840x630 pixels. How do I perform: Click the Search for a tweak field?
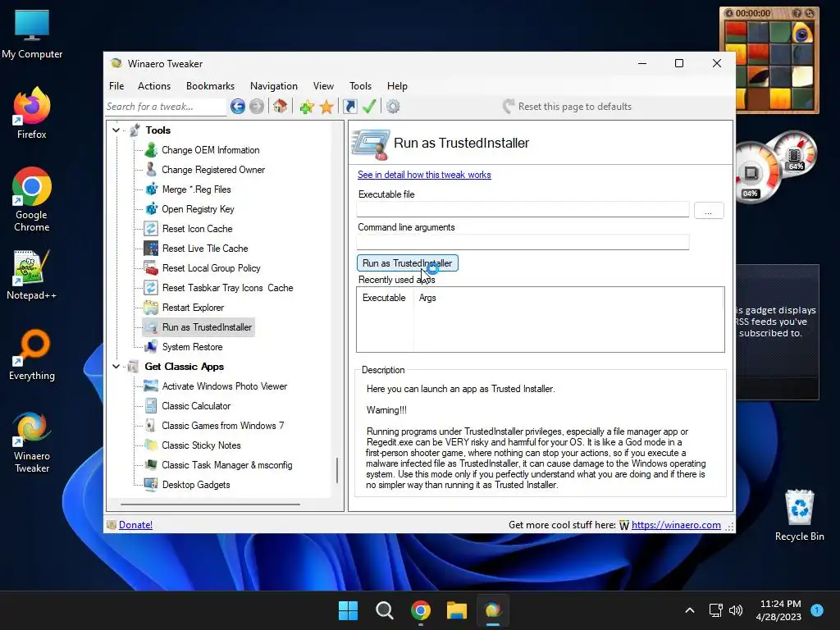[166, 107]
